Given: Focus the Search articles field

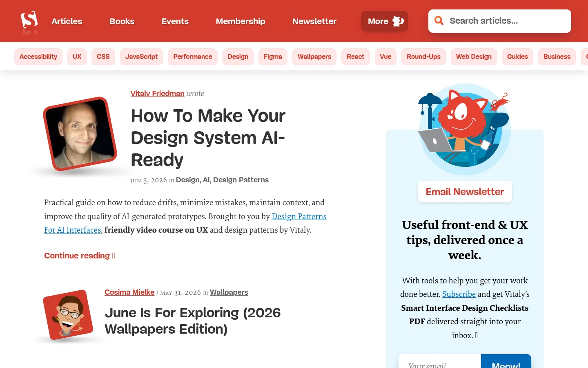Looking at the screenshot, I should click(500, 21).
